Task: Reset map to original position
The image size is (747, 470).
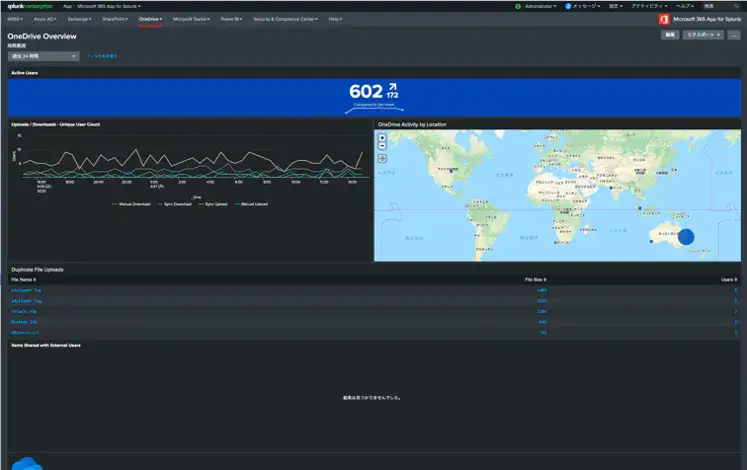Action: (382, 159)
